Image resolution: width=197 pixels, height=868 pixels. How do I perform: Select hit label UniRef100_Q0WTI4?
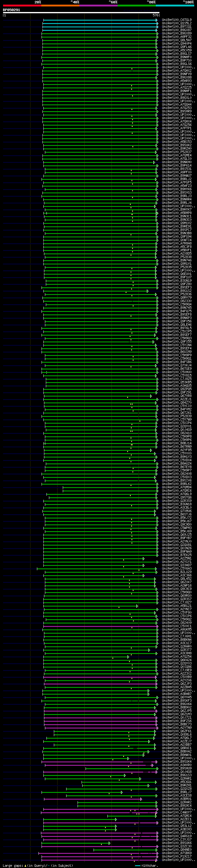(x=177, y=240)
